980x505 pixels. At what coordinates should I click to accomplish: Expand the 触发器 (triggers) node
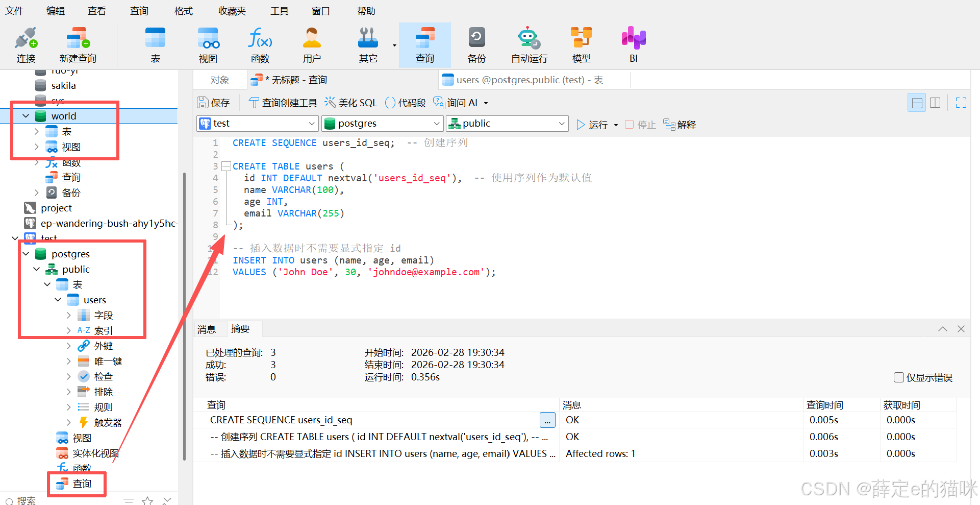(x=68, y=422)
